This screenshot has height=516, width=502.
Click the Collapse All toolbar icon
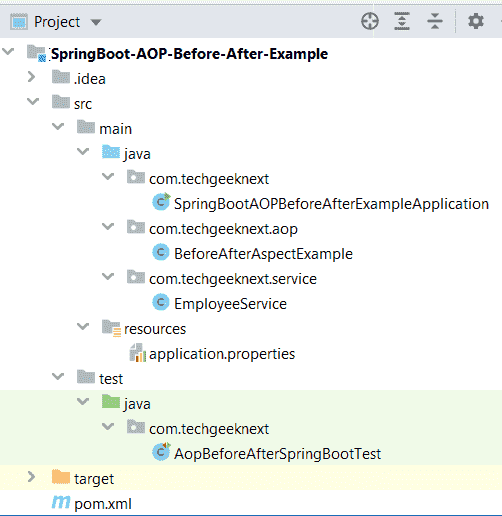coord(435,22)
